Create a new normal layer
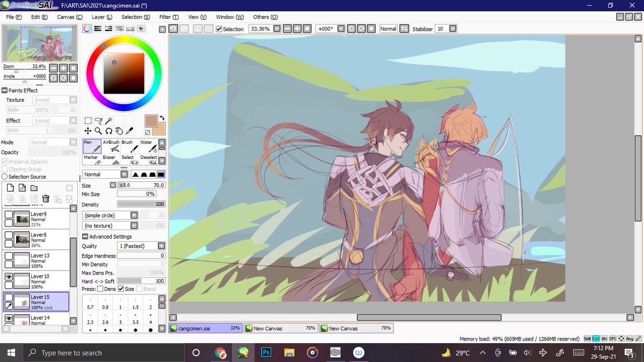The height and width of the screenshot is (362, 644). coord(10,188)
